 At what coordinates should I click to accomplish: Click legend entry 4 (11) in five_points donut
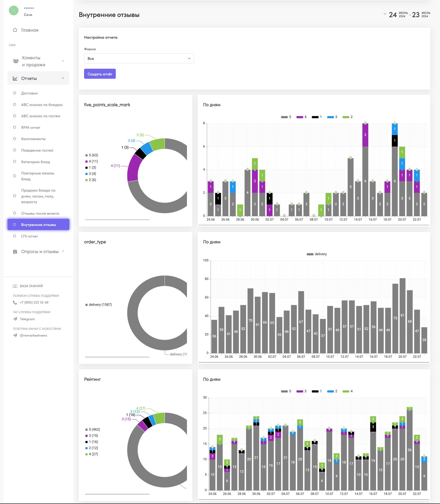tap(92, 161)
